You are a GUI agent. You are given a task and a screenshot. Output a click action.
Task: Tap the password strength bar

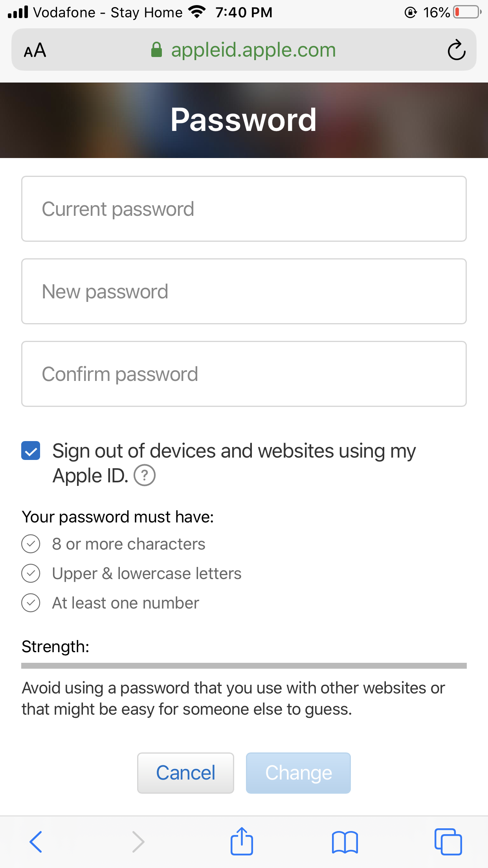click(244, 666)
